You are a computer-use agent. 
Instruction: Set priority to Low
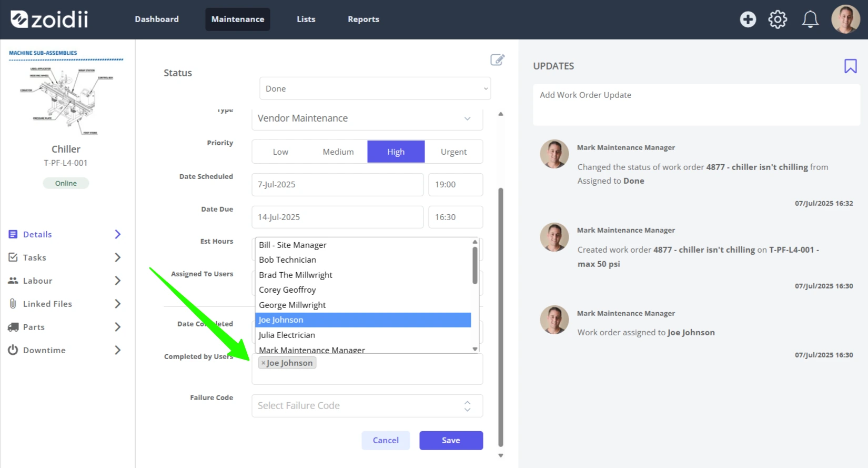coord(280,152)
